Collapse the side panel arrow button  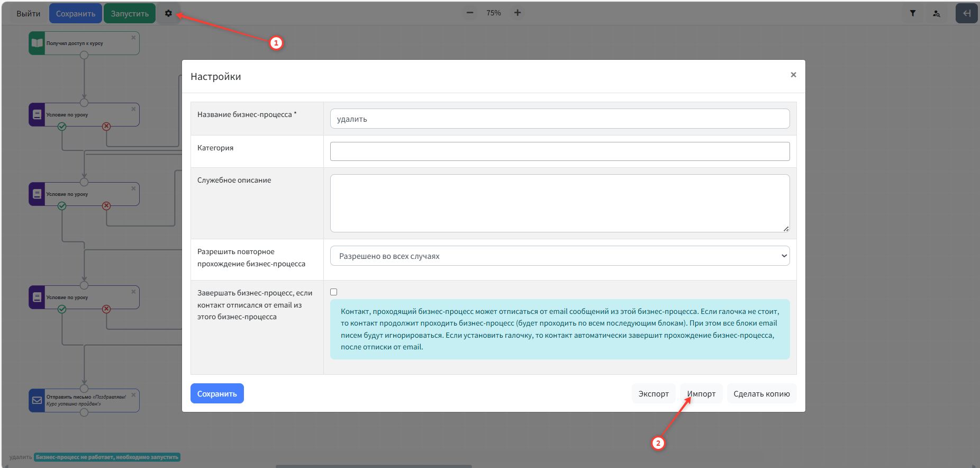coord(966,13)
